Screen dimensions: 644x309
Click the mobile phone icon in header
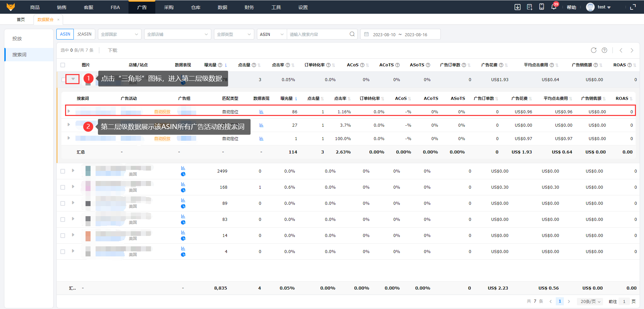(541, 7)
